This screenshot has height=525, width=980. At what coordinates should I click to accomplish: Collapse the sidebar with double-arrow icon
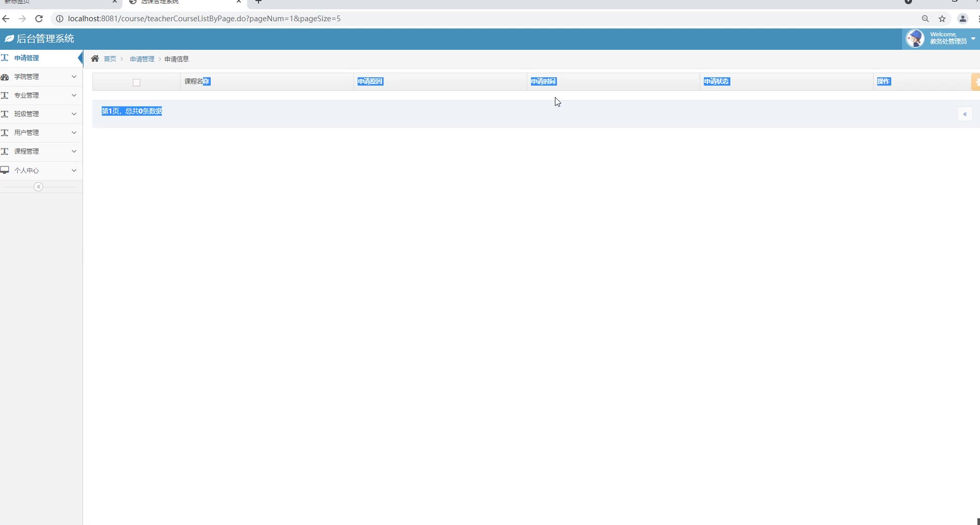38,187
